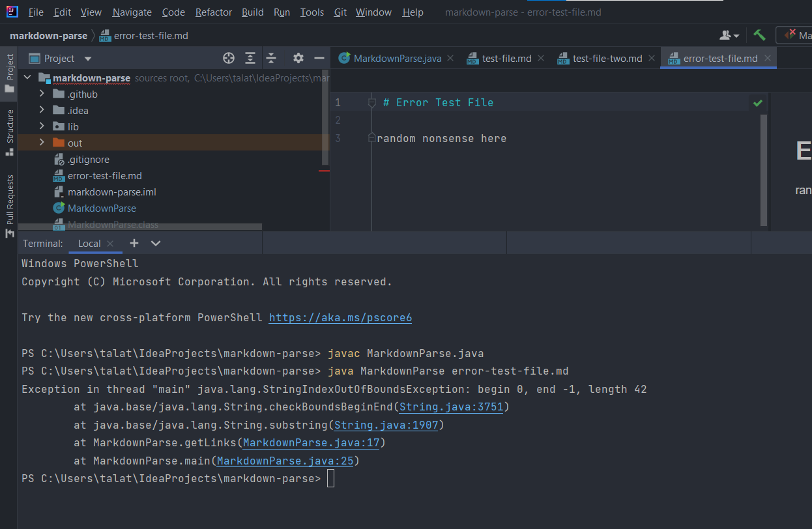Close the Local terminal tab
The width and height of the screenshot is (812, 529).
pyautogui.click(x=110, y=244)
